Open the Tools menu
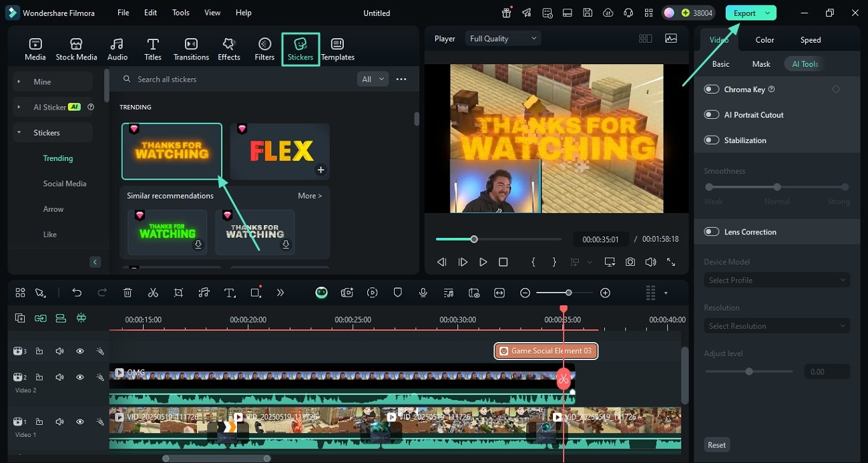 181,13
